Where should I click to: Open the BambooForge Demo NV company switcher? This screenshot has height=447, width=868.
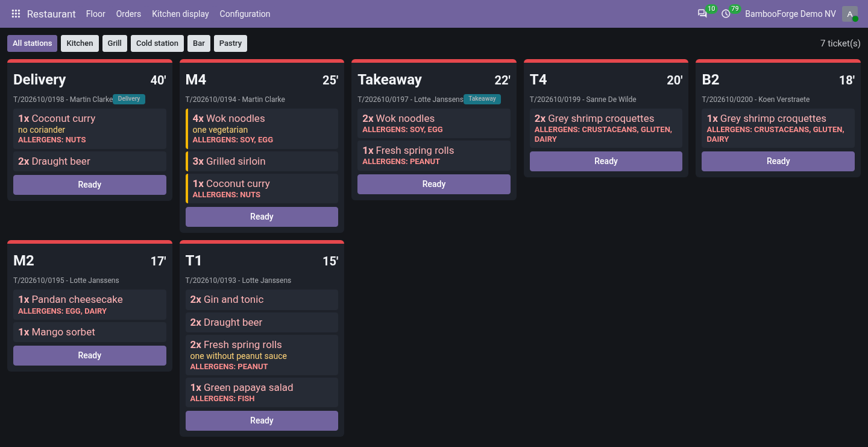(790, 14)
